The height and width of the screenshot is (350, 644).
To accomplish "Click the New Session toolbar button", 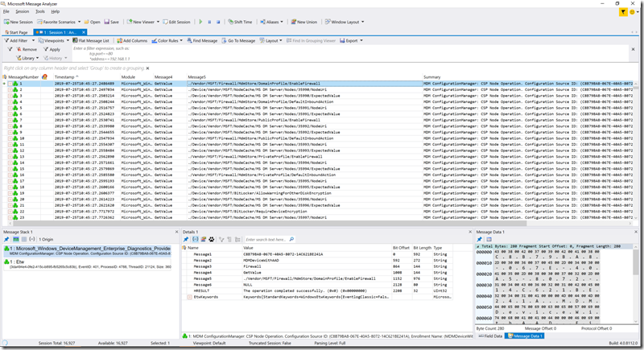I will [x=19, y=22].
